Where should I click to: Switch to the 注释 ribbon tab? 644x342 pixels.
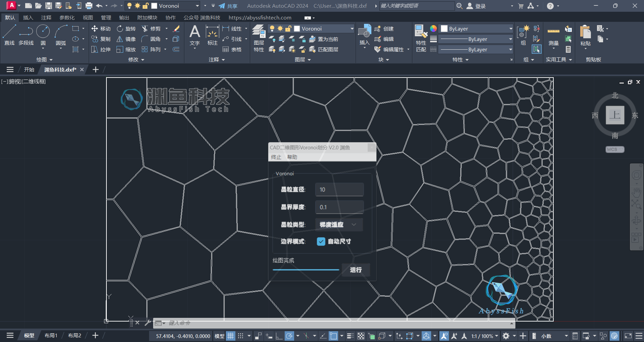pyautogui.click(x=46, y=18)
